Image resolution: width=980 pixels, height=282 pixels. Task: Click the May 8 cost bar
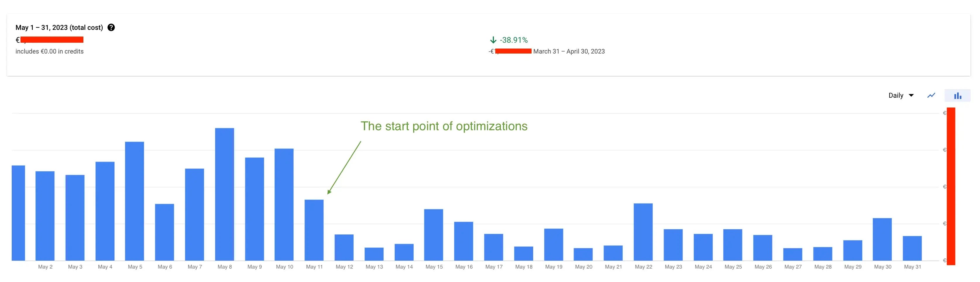[x=224, y=195]
